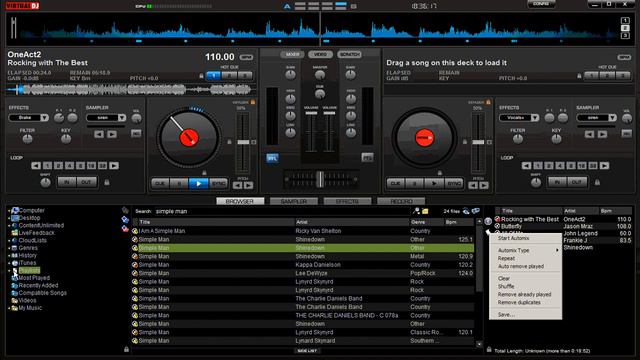This screenshot has height=360, width=640.
Task: Select the Most Played list
Action: tap(31, 278)
